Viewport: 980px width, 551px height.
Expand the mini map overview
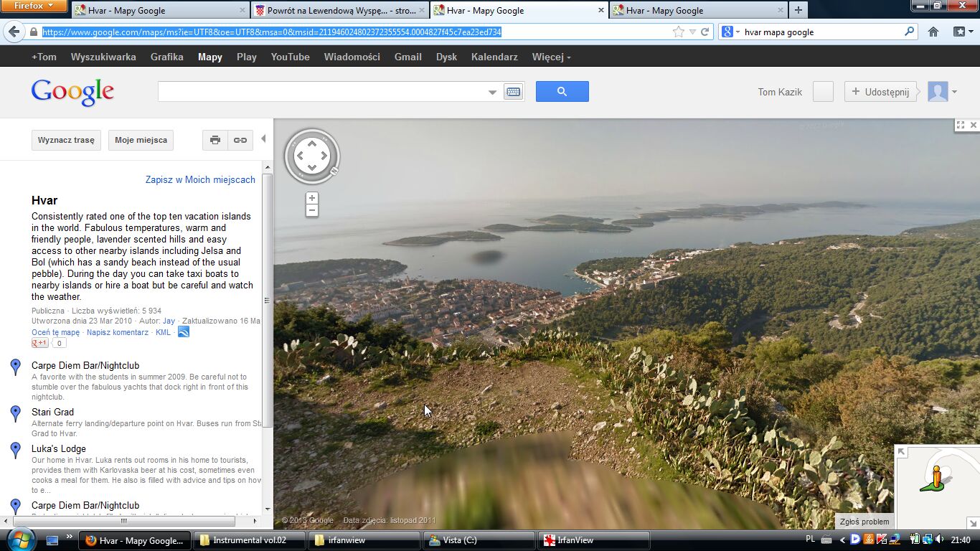(902, 452)
